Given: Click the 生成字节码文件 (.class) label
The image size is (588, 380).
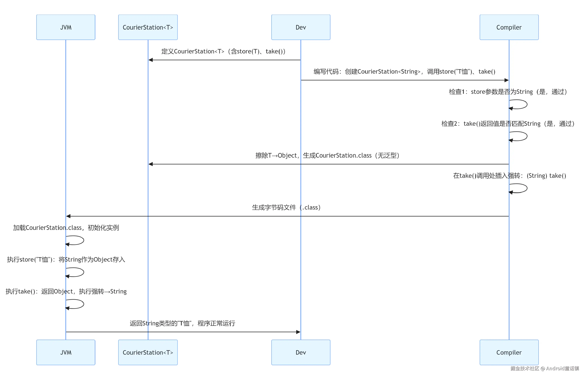Looking at the screenshot, I should coord(286,208).
